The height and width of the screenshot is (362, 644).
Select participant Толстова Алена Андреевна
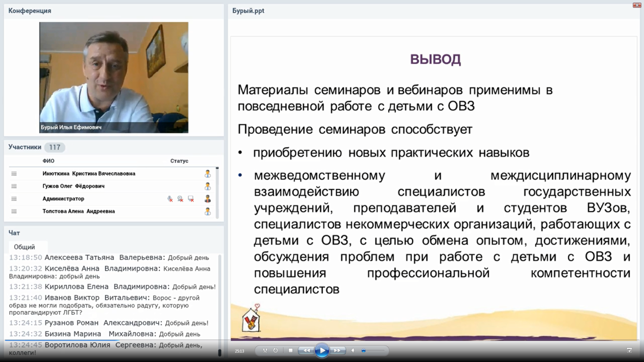tap(78, 211)
